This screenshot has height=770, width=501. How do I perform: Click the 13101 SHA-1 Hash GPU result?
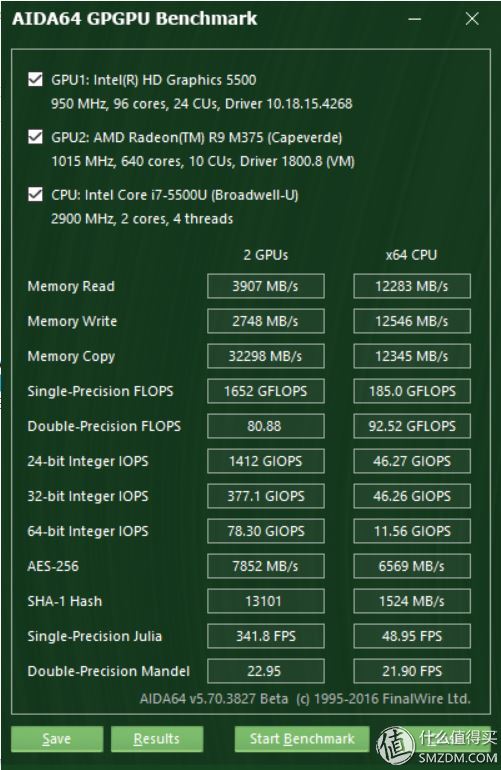(x=266, y=601)
